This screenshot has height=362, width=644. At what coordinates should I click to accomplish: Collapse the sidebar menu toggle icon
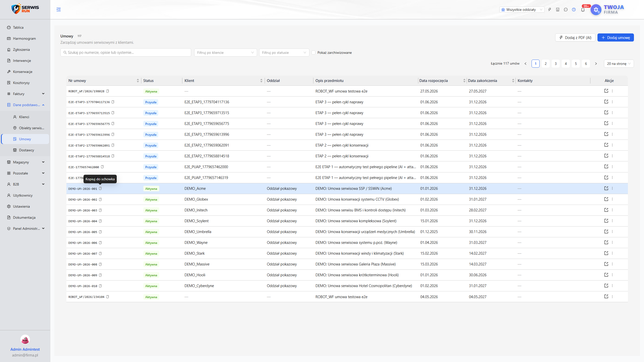[x=59, y=10]
